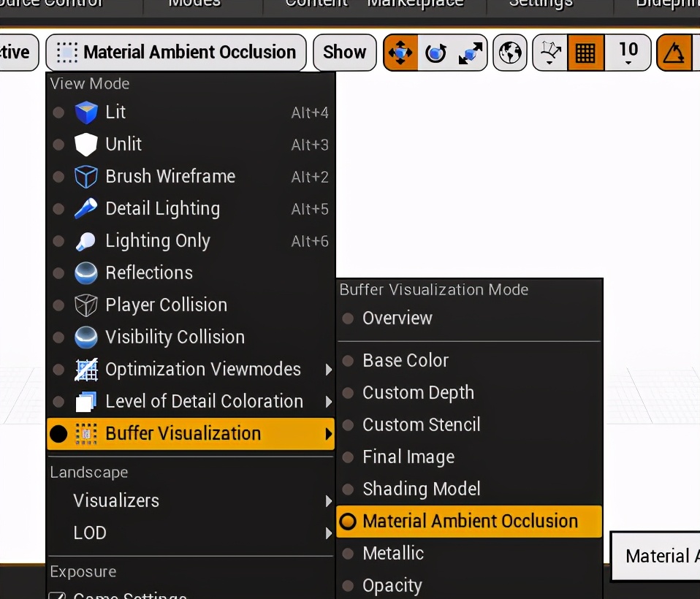
Task: Open Settings in the main toolbar
Action: coord(541,4)
